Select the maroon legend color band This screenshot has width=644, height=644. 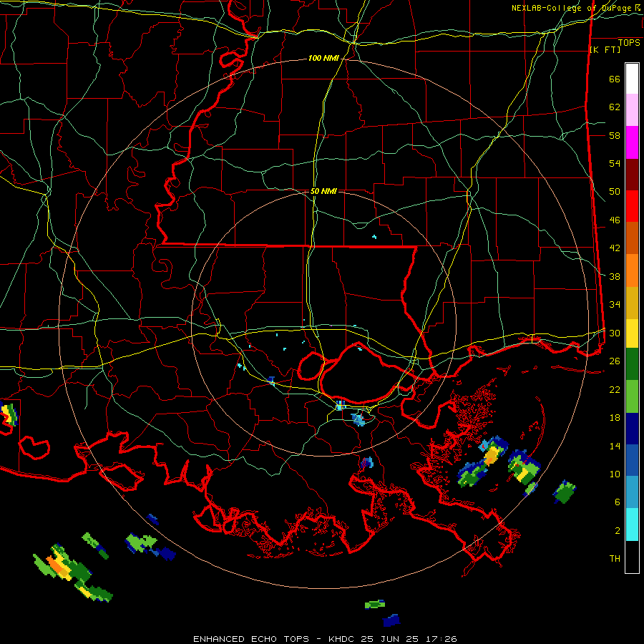click(632, 174)
